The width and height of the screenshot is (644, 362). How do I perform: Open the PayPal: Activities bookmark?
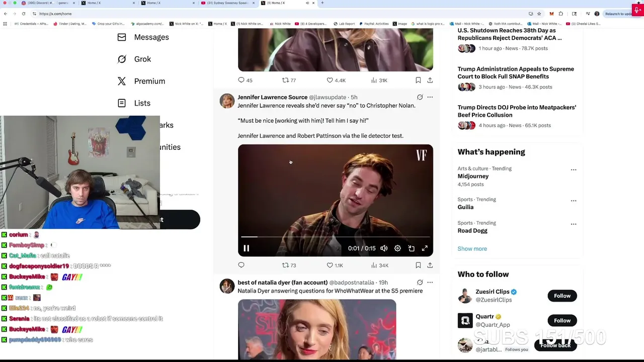tap(373, 24)
